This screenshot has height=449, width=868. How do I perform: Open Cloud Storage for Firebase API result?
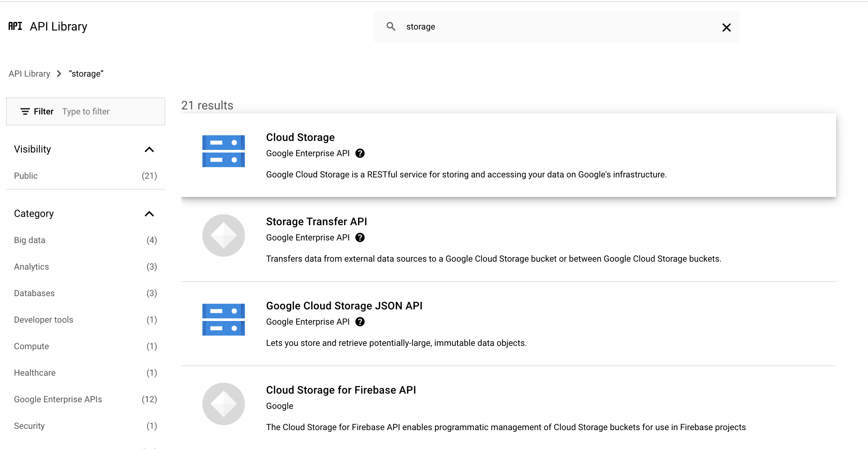(x=341, y=390)
